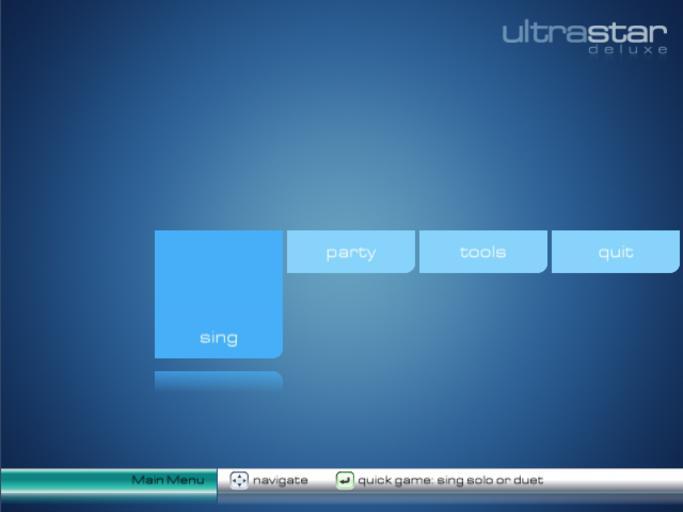
Task: Click the UltraStar Deluxe logo
Action: [x=584, y=36]
